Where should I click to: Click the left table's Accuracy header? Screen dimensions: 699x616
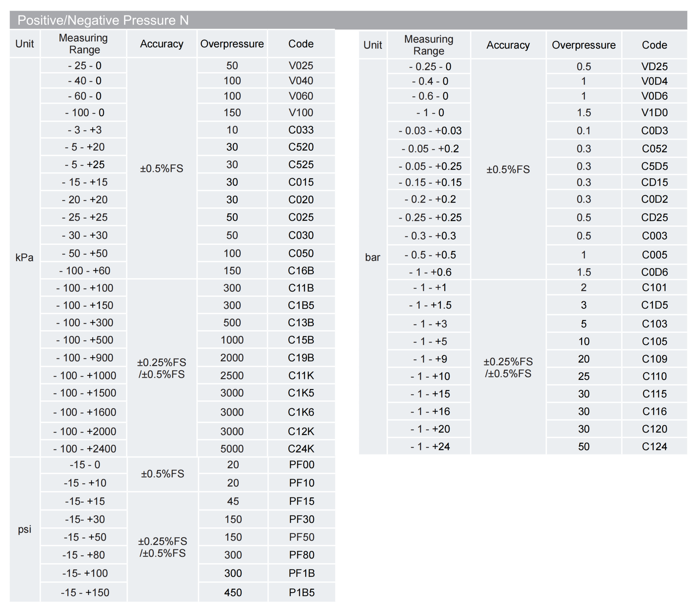click(x=161, y=44)
